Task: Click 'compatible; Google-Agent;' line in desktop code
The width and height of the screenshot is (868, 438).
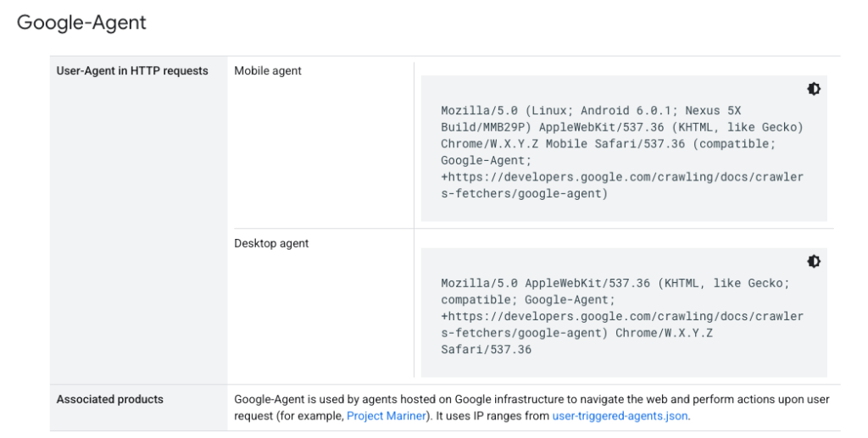Action: [x=527, y=300]
